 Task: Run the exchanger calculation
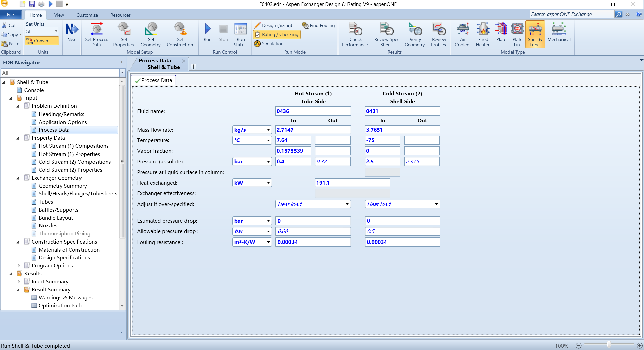(x=207, y=32)
